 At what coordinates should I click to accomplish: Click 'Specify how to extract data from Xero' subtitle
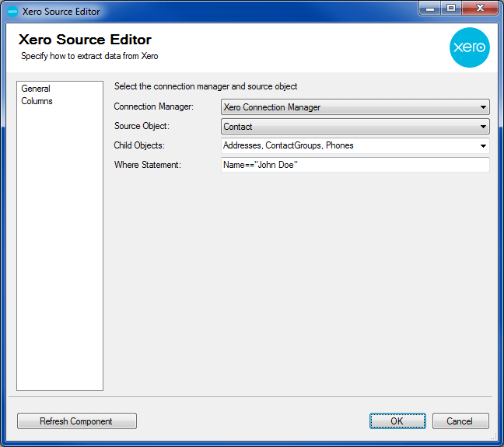[89, 56]
